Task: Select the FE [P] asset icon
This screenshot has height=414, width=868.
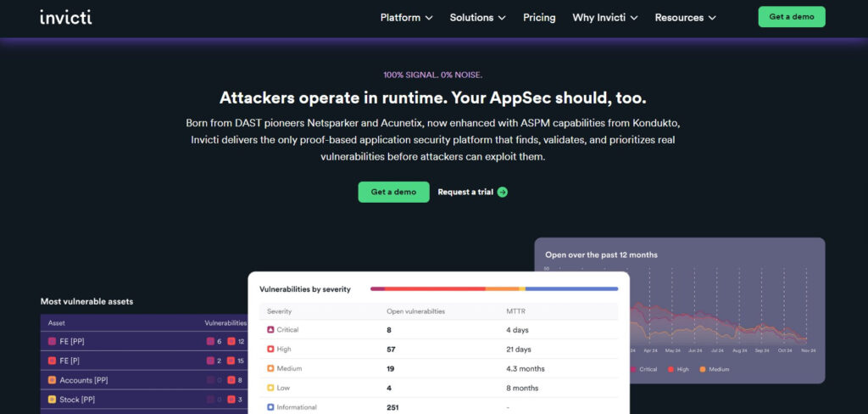Action: [52, 361]
